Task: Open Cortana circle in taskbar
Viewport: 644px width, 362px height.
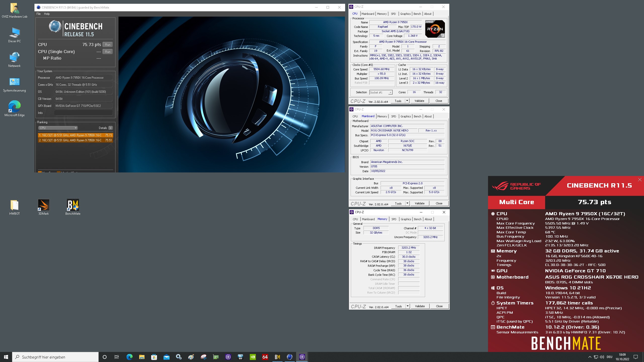Action: (x=105, y=357)
